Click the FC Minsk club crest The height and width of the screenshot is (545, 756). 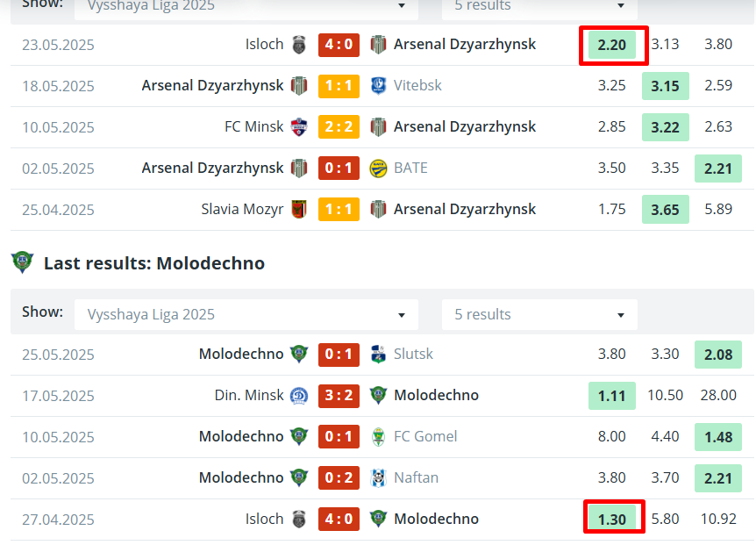point(299,127)
